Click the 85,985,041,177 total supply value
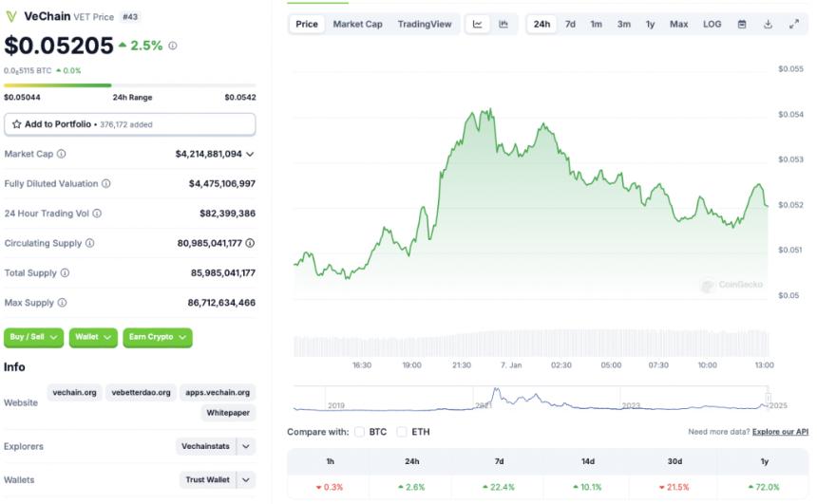This screenshot has height=504, width=817. tap(223, 272)
